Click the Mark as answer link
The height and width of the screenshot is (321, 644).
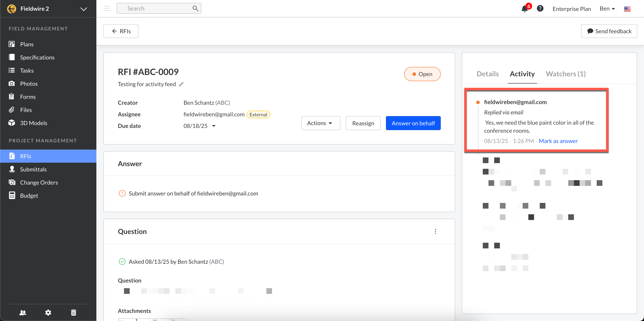tap(558, 141)
